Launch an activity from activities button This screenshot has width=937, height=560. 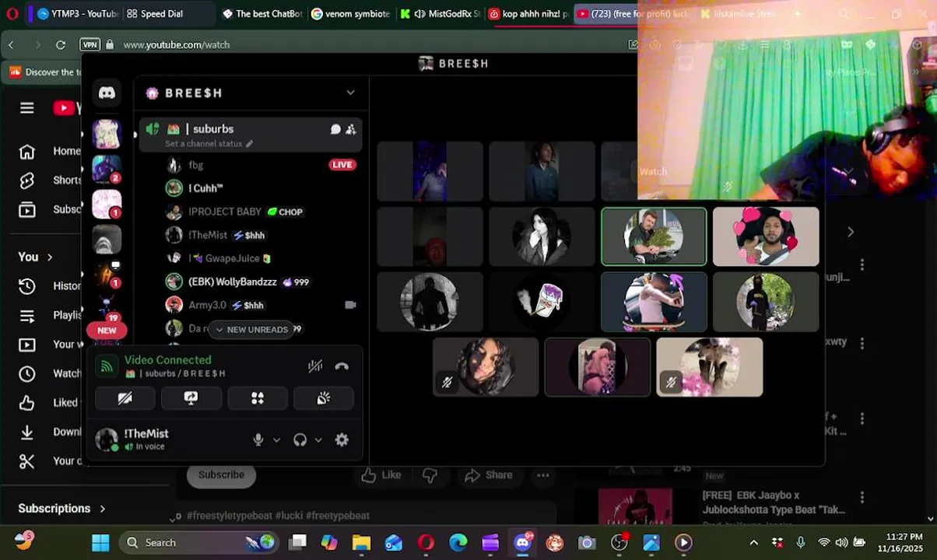click(x=258, y=398)
